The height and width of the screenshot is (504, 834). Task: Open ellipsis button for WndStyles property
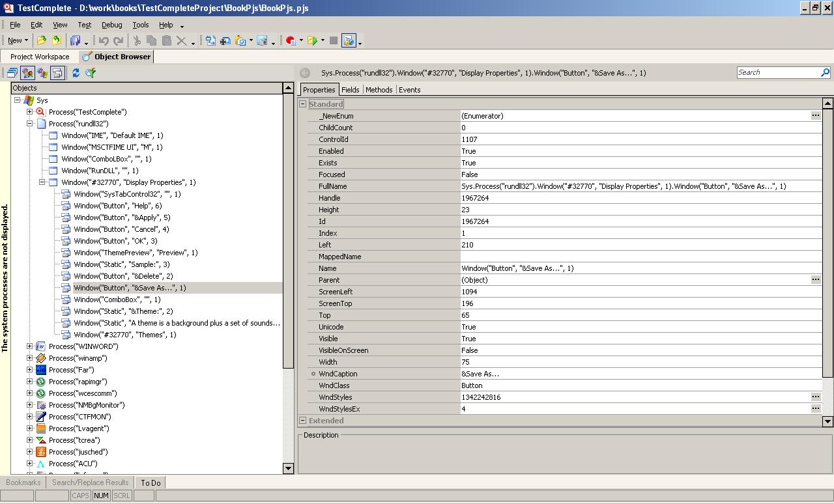point(815,397)
